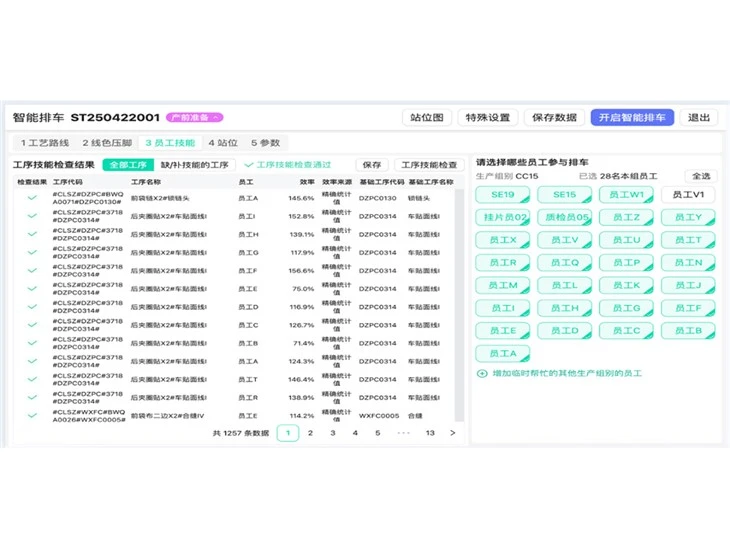Image resolution: width=730 pixels, height=548 pixels.
Task: Toggle employee chip 员工C
Action: pyautogui.click(x=626, y=331)
